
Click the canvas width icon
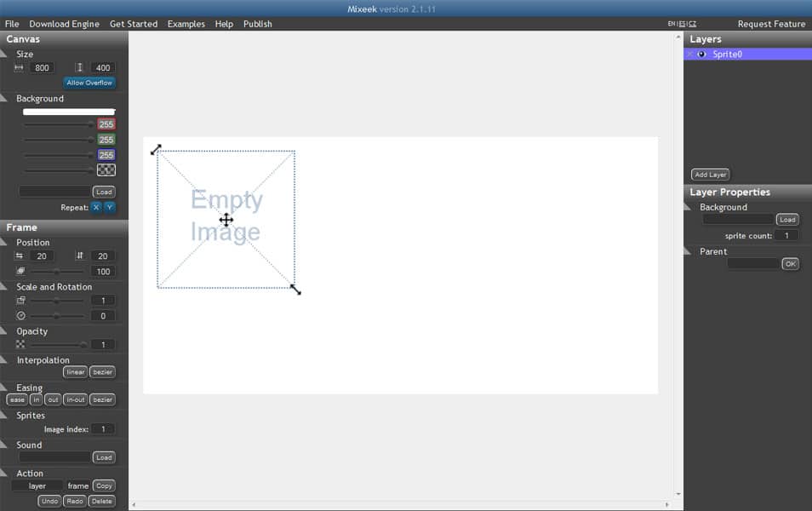point(18,67)
